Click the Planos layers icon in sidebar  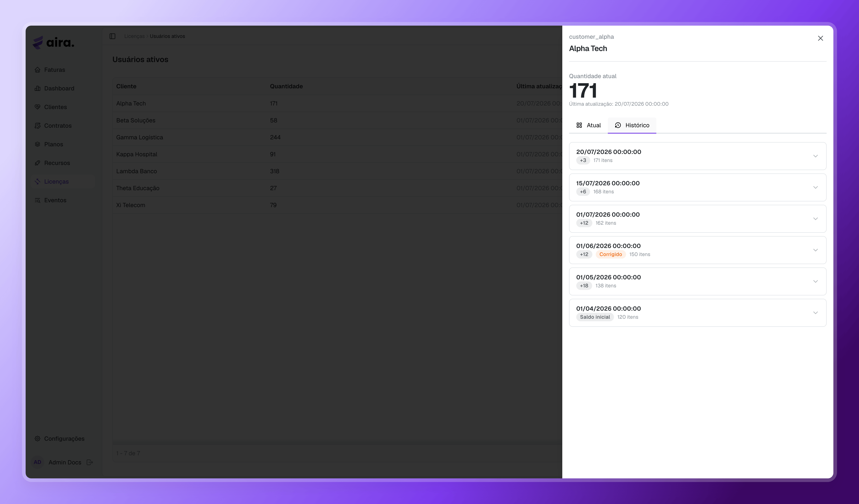(x=37, y=144)
